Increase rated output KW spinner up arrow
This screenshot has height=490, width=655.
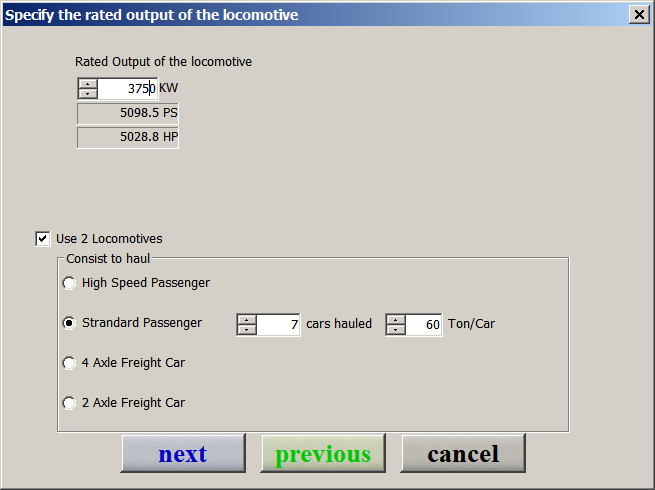(x=88, y=84)
